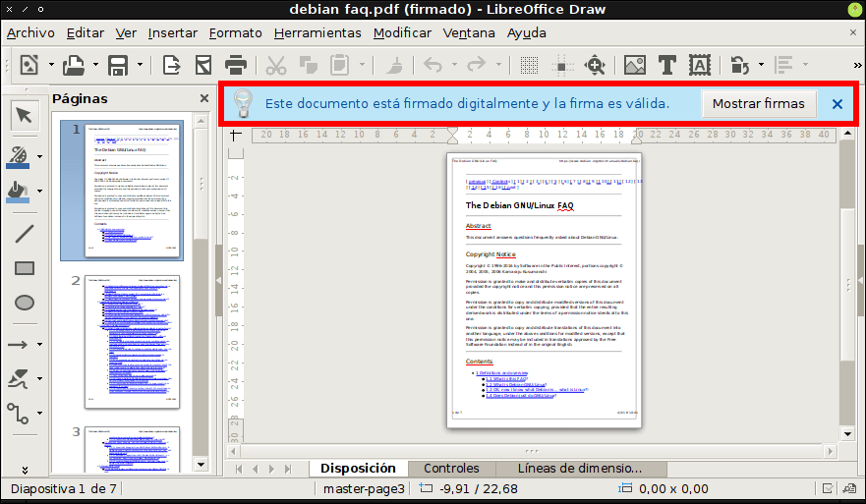Click the Align objects icon
The image size is (866, 504).
[783, 65]
